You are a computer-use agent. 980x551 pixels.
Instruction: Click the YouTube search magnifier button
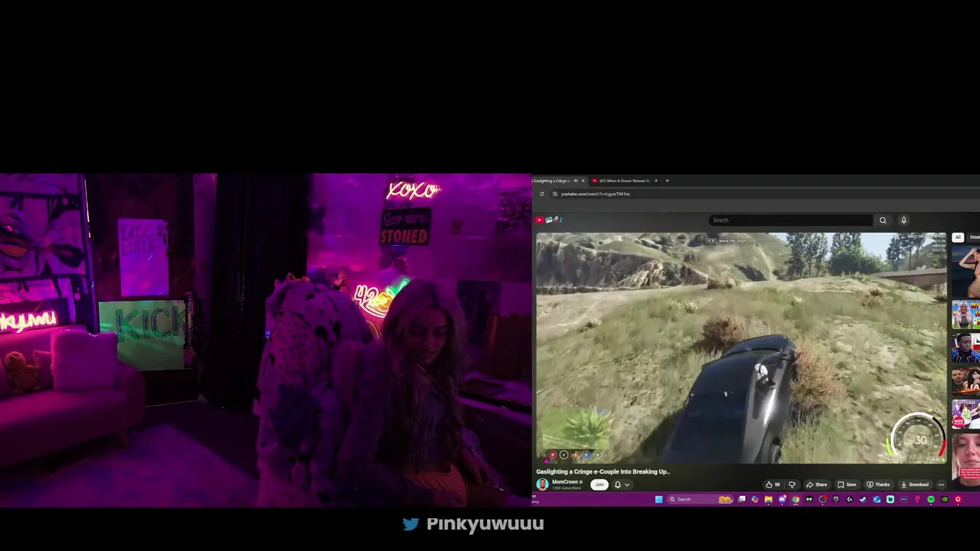pos(883,220)
